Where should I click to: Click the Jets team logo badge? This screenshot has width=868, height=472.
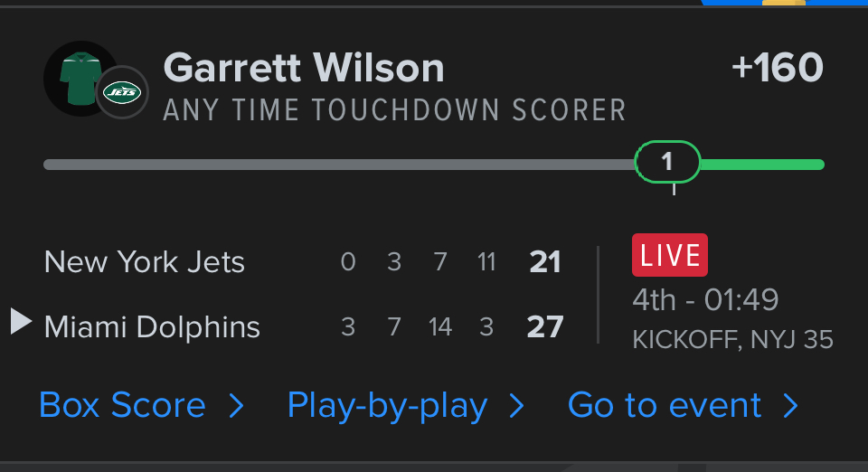click(122, 92)
